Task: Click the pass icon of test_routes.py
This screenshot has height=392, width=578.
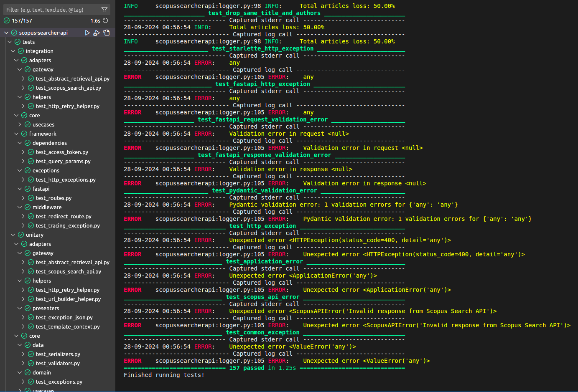Action: (x=31, y=198)
